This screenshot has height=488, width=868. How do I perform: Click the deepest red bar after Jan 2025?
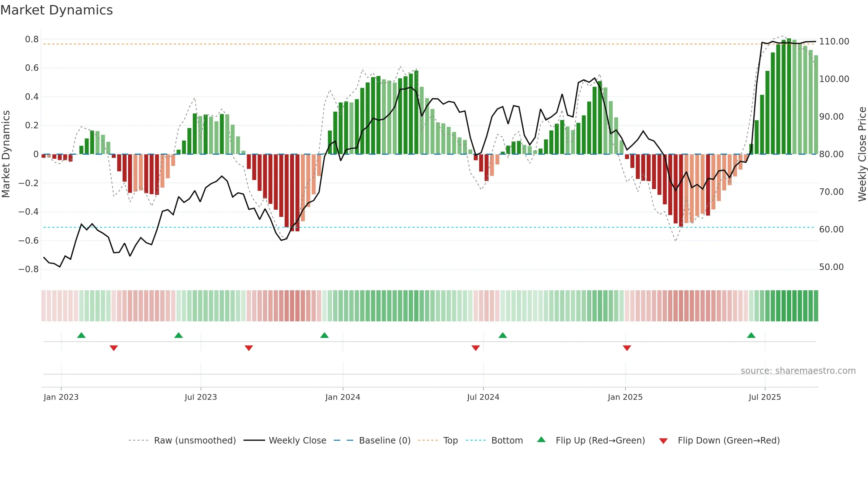(x=681, y=191)
